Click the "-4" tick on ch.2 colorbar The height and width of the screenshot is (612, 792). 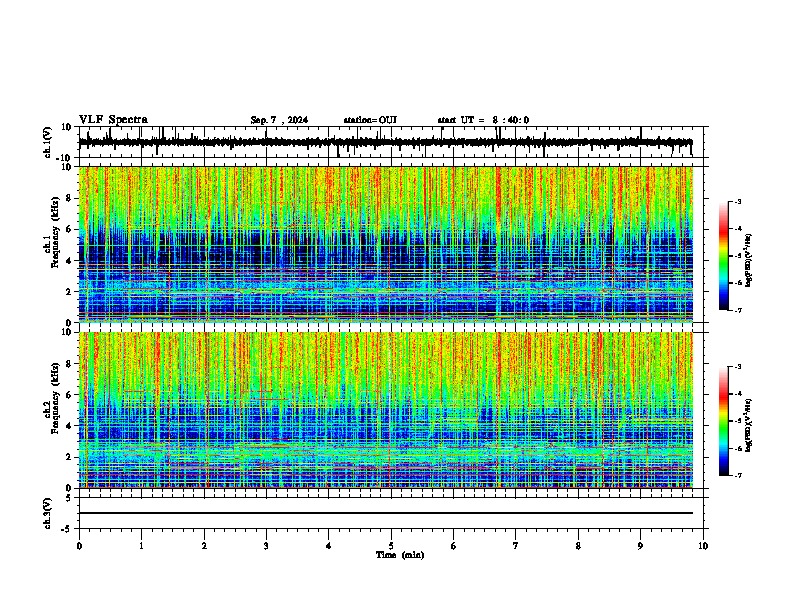(737, 394)
